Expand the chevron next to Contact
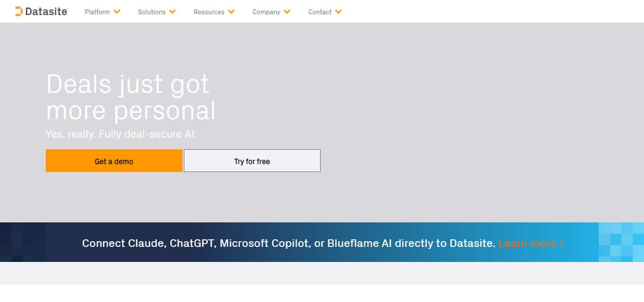The image size is (644, 302). [x=339, y=12]
